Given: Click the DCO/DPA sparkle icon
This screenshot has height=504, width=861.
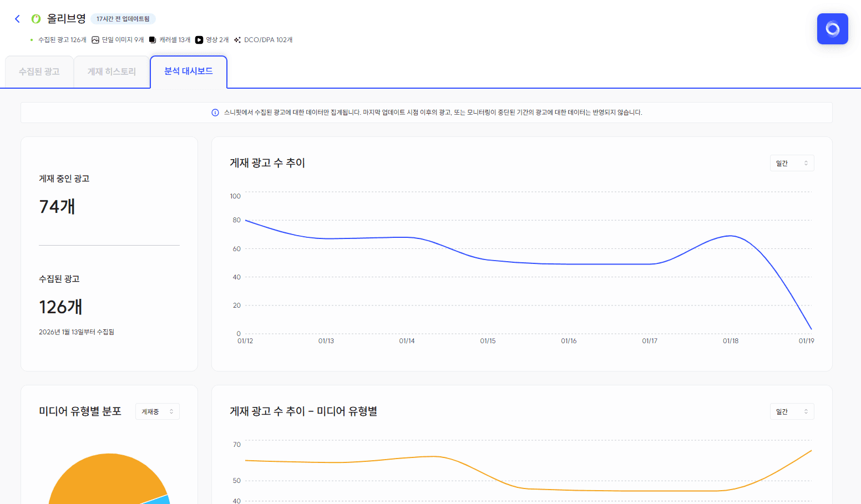Looking at the screenshot, I should coord(237,40).
